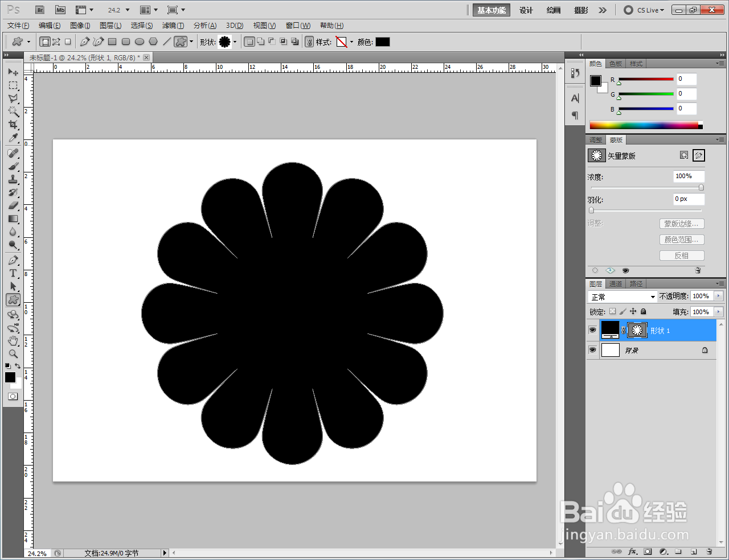Viewport: 729px width, 560px height.
Task: Switch to the 通道 tab
Action: (x=616, y=284)
